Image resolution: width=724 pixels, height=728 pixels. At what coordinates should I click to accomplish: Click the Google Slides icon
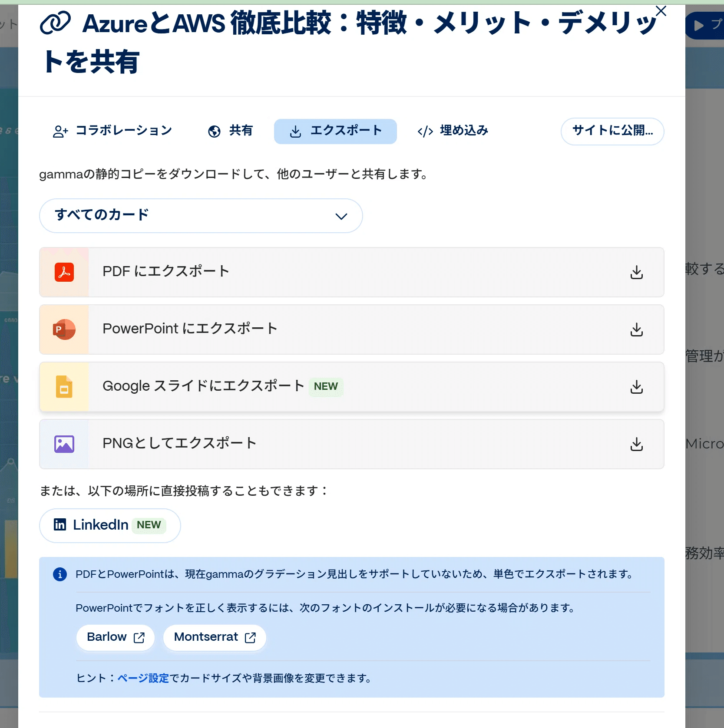pyautogui.click(x=64, y=387)
